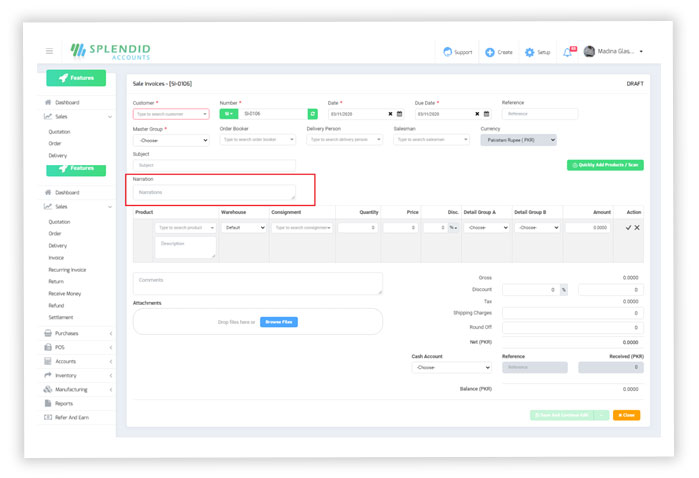Open Refund in the Sales menu
The width and height of the screenshot is (699, 478).
[56, 305]
